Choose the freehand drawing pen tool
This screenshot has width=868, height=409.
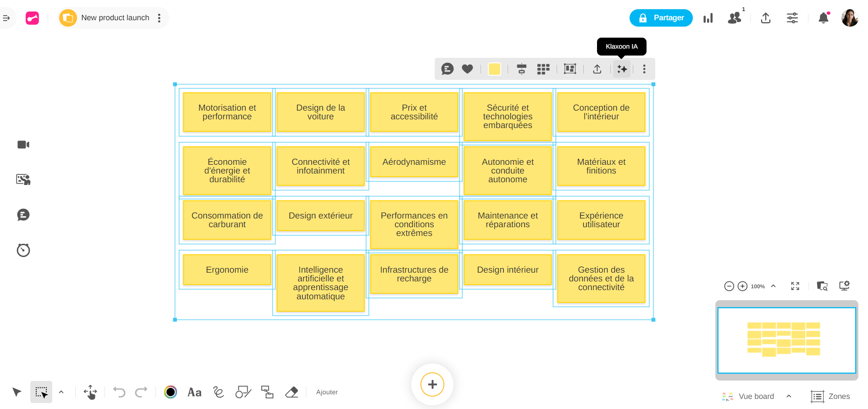pyautogui.click(x=219, y=392)
